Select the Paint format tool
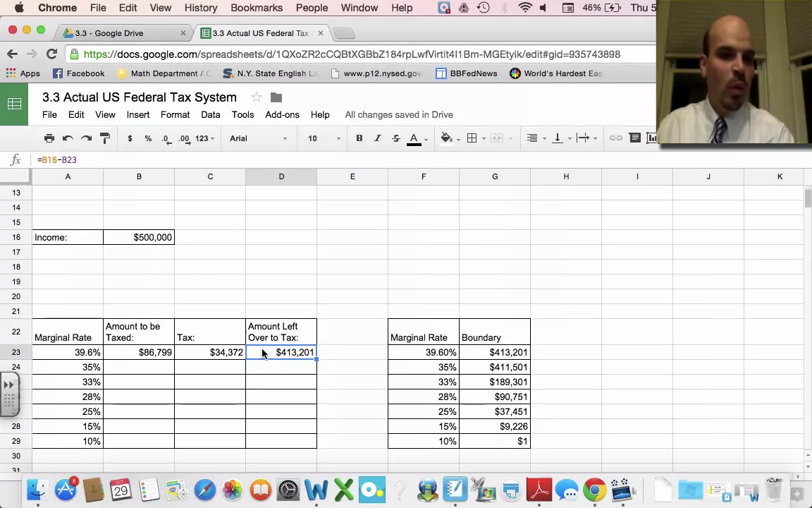 click(x=105, y=138)
